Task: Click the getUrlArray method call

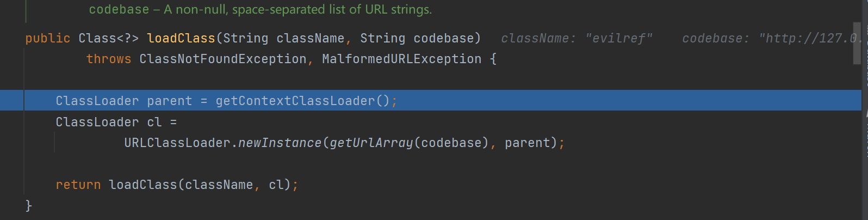Action: point(371,143)
